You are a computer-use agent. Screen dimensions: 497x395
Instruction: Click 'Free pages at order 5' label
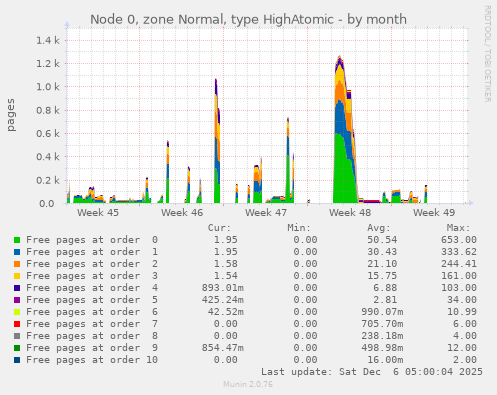pos(92,300)
